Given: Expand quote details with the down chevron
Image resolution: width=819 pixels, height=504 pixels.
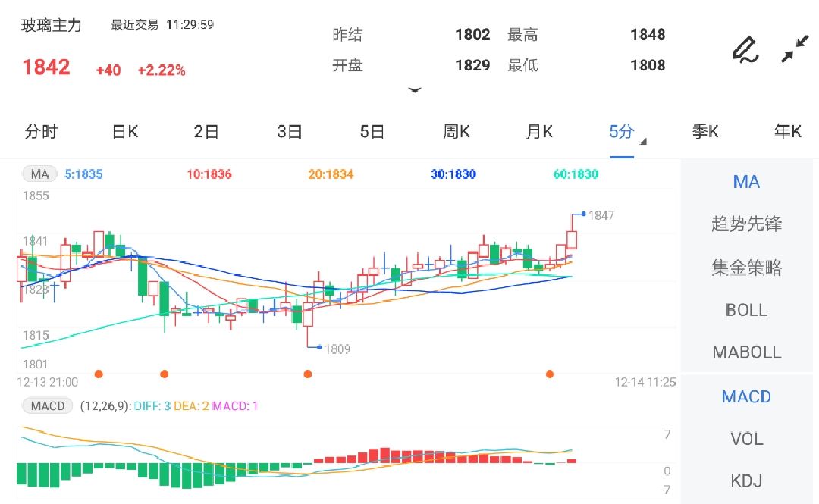Looking at the screenshot, I should (x=415, y=90).
